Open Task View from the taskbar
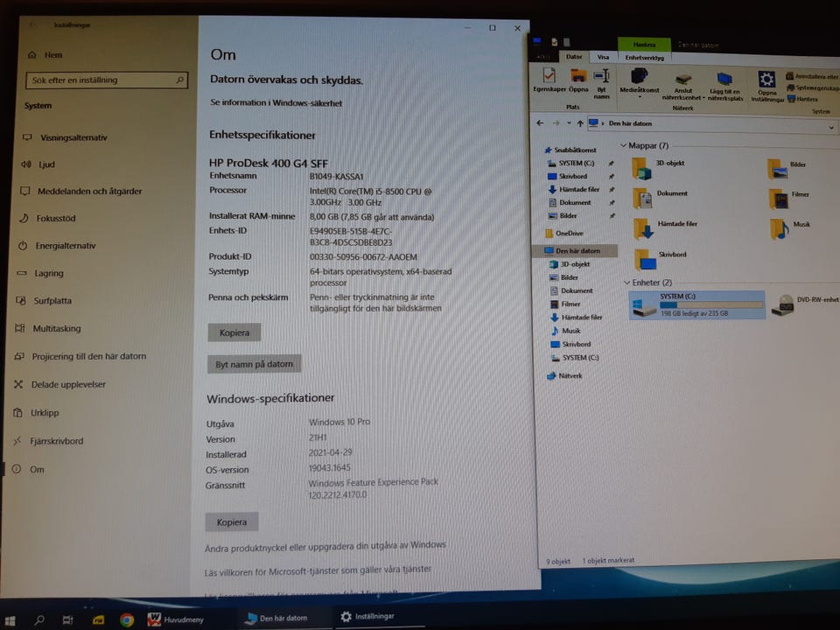 67,619
